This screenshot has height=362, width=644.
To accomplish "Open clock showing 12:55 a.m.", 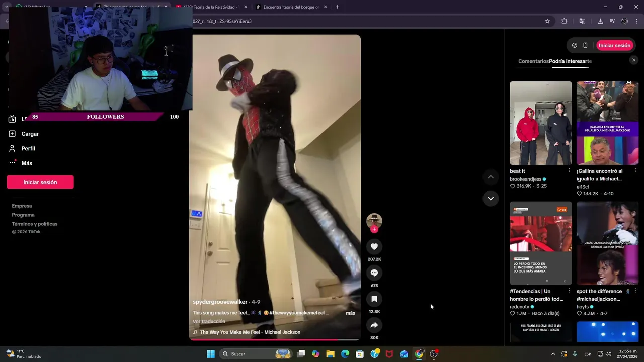I will coord(628,354).
